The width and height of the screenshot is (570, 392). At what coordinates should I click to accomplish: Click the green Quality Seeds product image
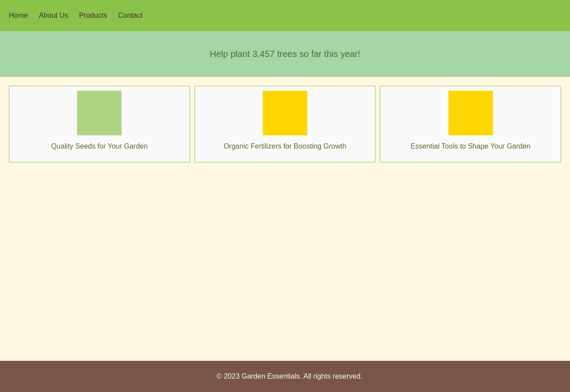click(x=99, y=113)
